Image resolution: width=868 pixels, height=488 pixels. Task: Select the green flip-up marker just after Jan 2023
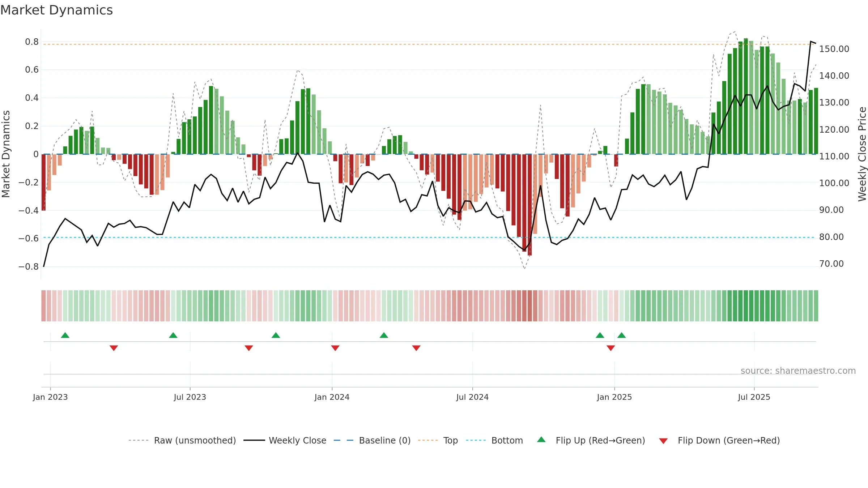[x=65, y=335]
